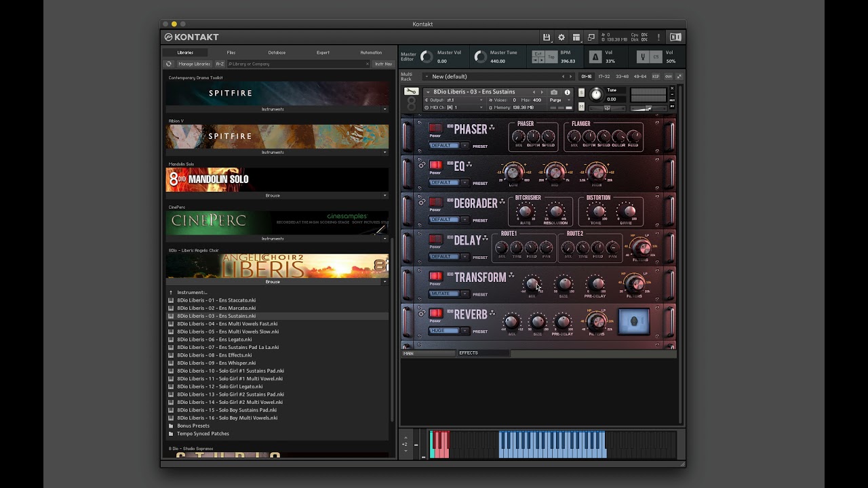Click Browse under Mandolin Solo library
The width and height of the screenshot is (868, 488).
(x=273, y=195)
